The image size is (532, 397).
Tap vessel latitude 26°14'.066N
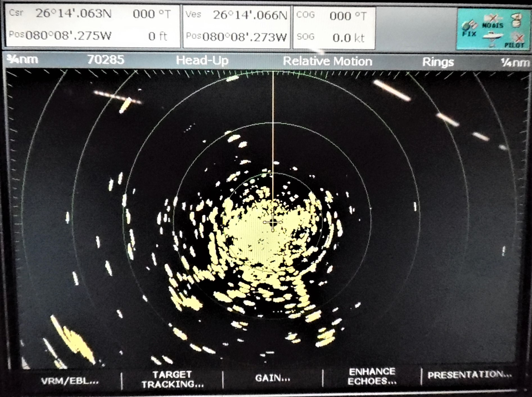tap(250, 15)
